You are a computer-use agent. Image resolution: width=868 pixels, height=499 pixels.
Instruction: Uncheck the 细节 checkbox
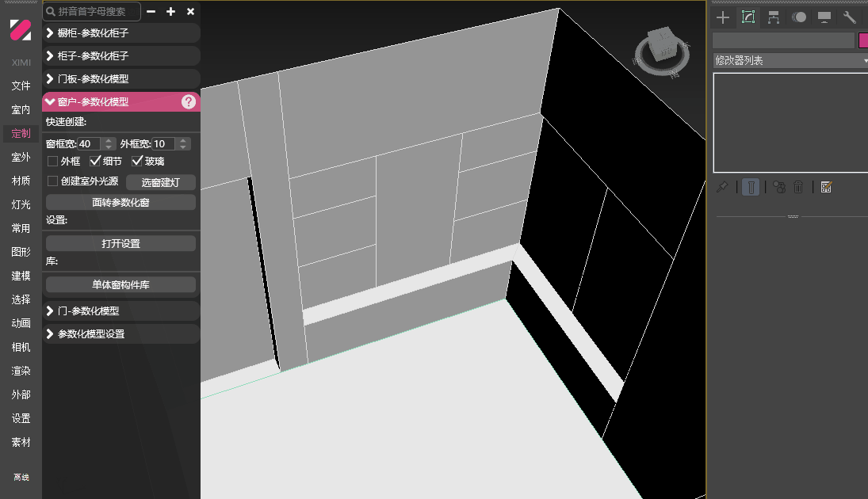(95, 161)
